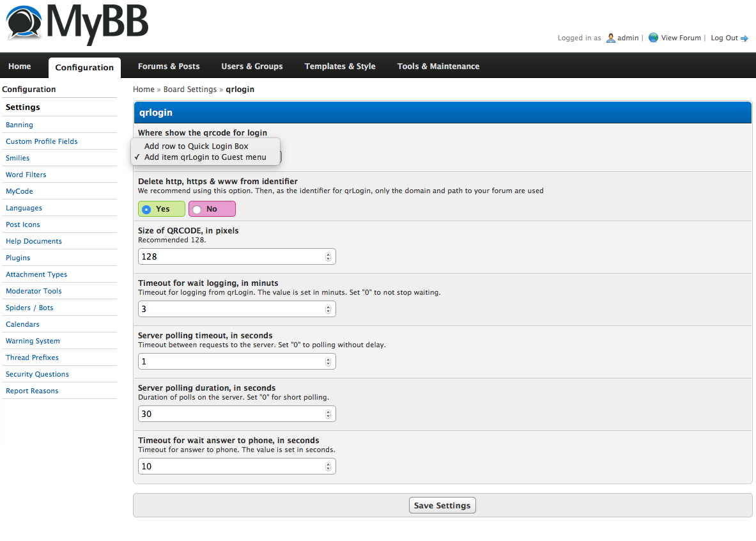756x541 pixels.
Task: Click the Log Out arrow icon
Action: click(744, 38)
